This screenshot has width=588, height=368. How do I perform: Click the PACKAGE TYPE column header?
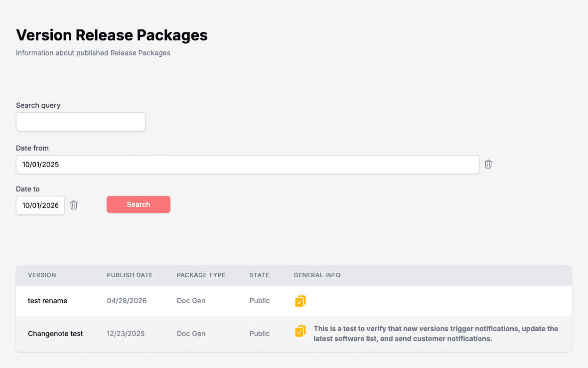[x=201, y=275]
